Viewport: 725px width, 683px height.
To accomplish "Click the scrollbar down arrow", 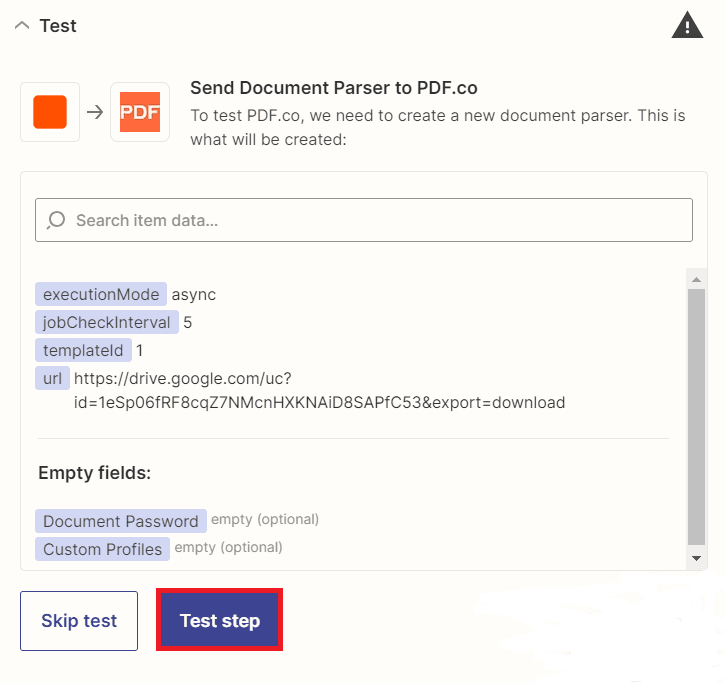I will [x=696, y=557].
